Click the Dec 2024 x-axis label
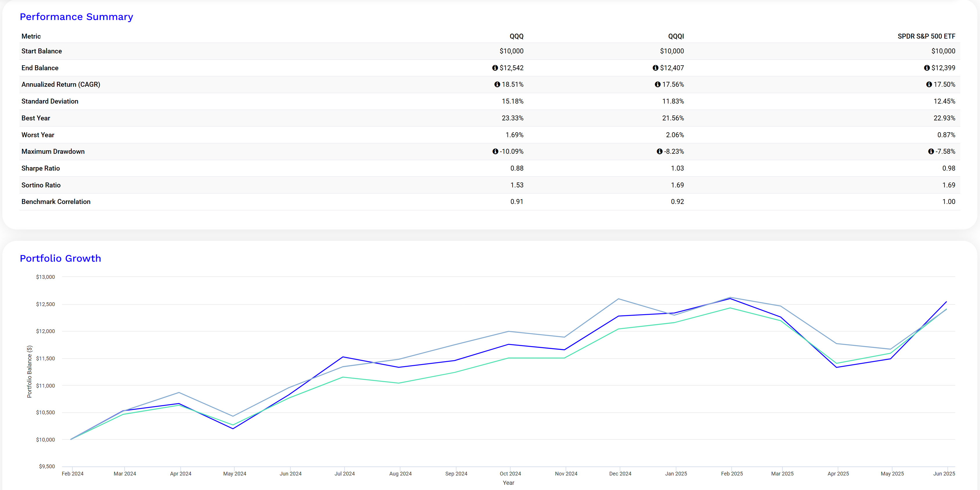The image size is (980, 490). (620, 474)
